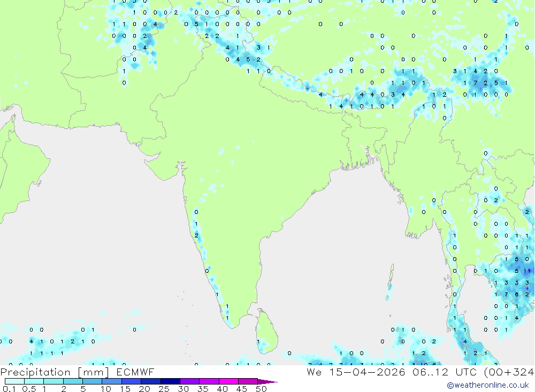The height and width of the screenshot is (392, 535).
Task: Click the '(00+324' forecast offset text
Action: coord(509,372)
